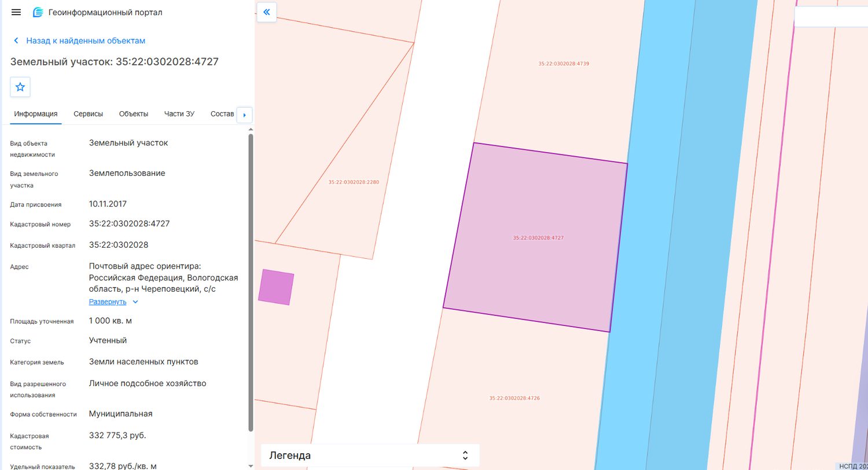Click the date value 10.11.2017
This screenshot has width=868, height=470.
pos(108,204)
